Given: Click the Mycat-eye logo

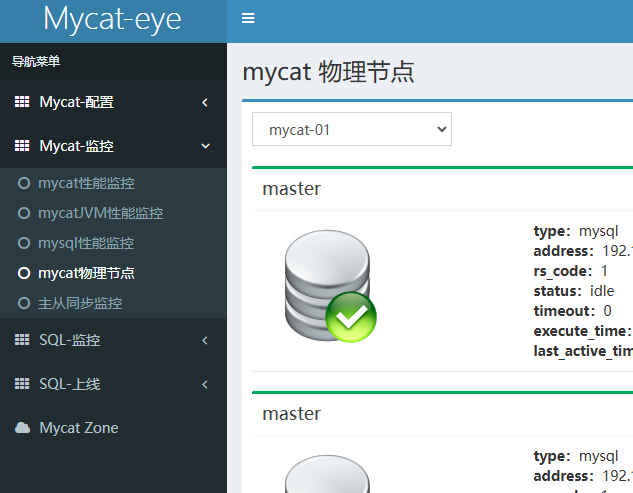Looking at the screenshot, I should click(x=112, y=19).
